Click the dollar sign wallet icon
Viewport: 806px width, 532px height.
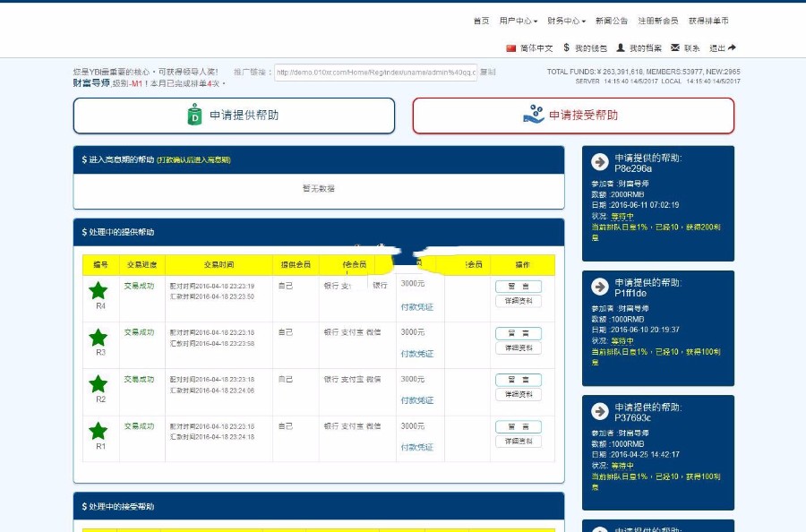click(x=566, y=47)
